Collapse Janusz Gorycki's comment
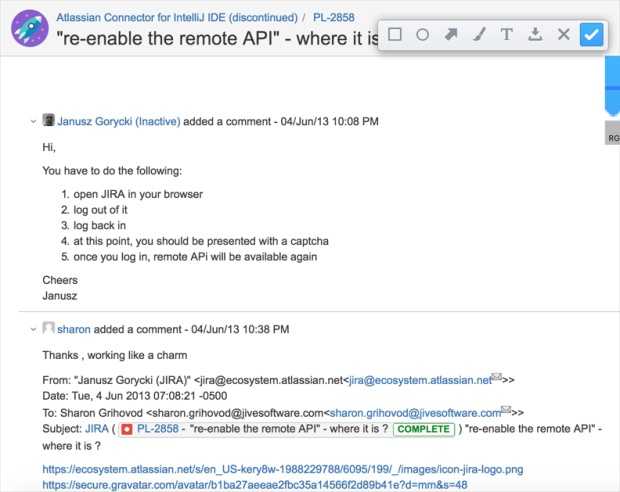The image size is (620, 492). [x=33, y=122]
